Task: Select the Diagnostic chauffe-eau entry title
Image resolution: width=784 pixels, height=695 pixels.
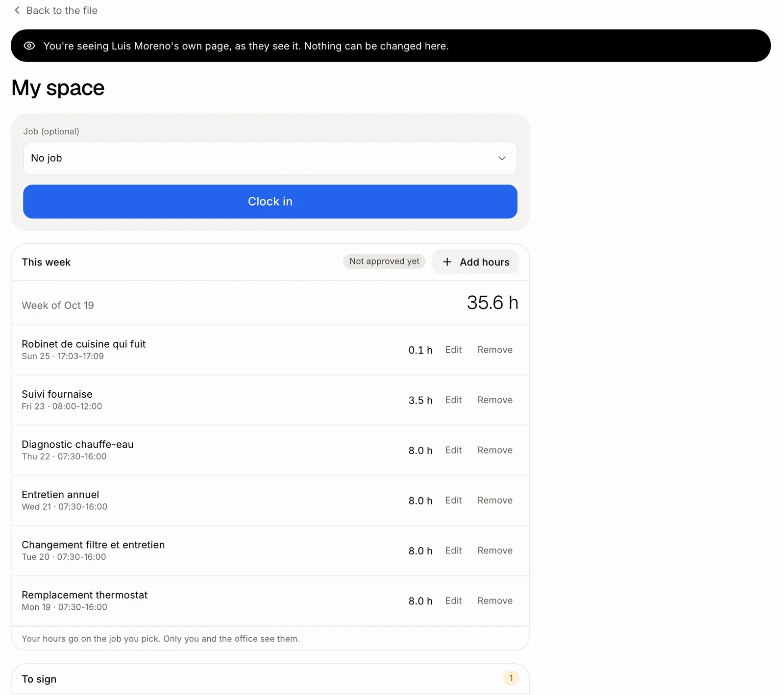Action: [x=77, y=444]
